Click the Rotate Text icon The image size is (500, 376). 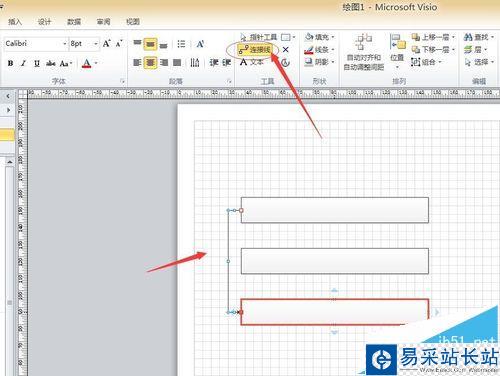click(x=200, y=44)
